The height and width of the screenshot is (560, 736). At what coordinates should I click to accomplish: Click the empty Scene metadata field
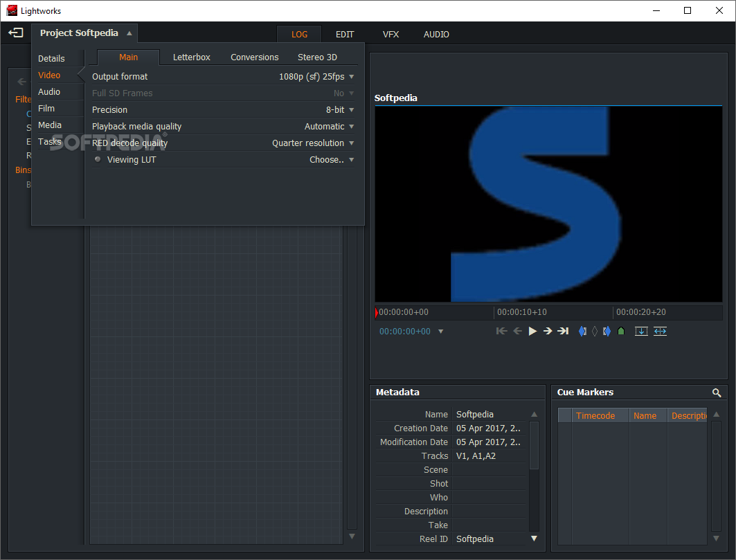pyautogui.click(x=490, y=470)
